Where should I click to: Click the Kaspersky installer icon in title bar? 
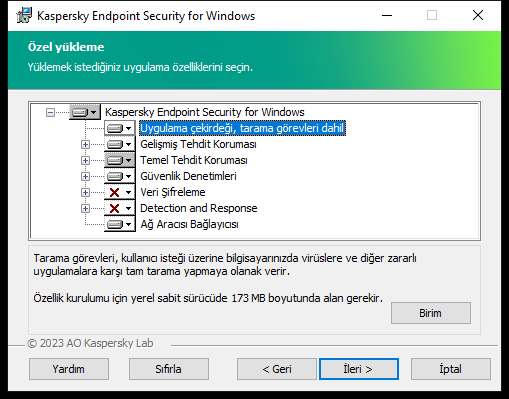[24, 15]
